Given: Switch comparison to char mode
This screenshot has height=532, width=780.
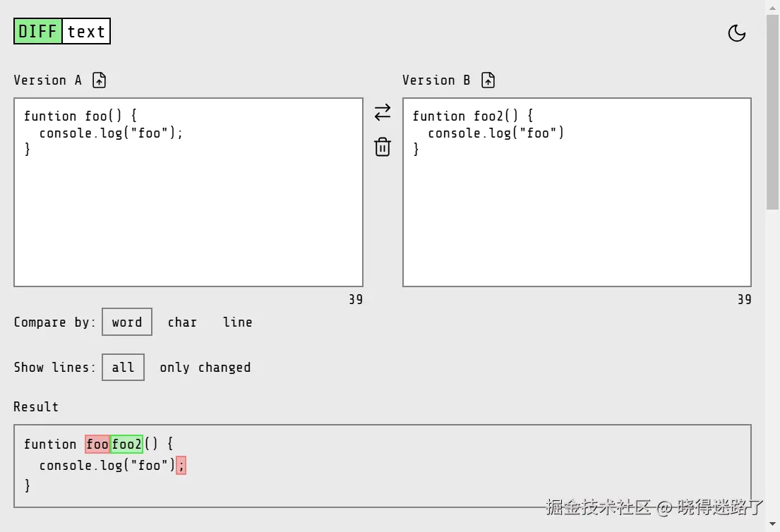Looking at the screenshot, I should click(x=182, y=322).
